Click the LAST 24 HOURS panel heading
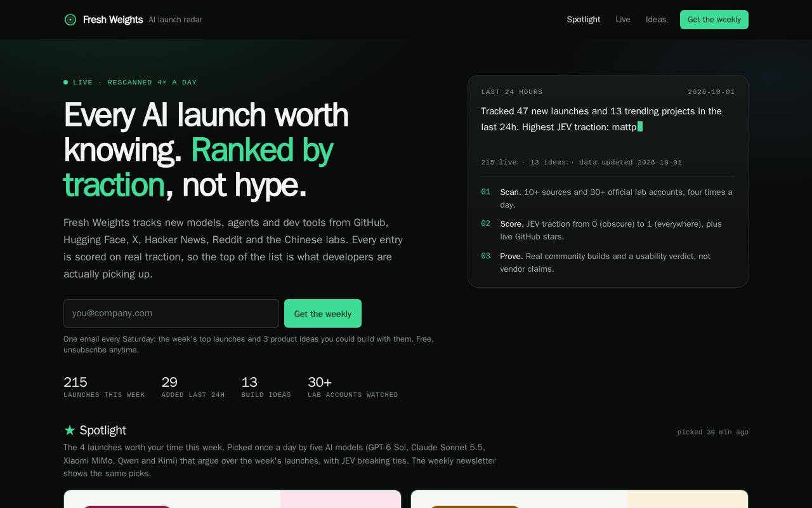Image resolution: width=812 pixels, height=508 pixels. 512,92
